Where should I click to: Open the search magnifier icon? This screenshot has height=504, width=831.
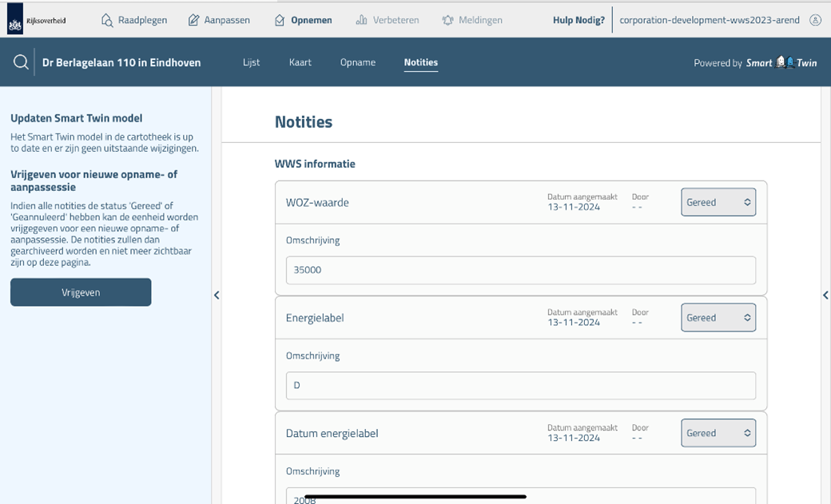[x=21, y=62]
